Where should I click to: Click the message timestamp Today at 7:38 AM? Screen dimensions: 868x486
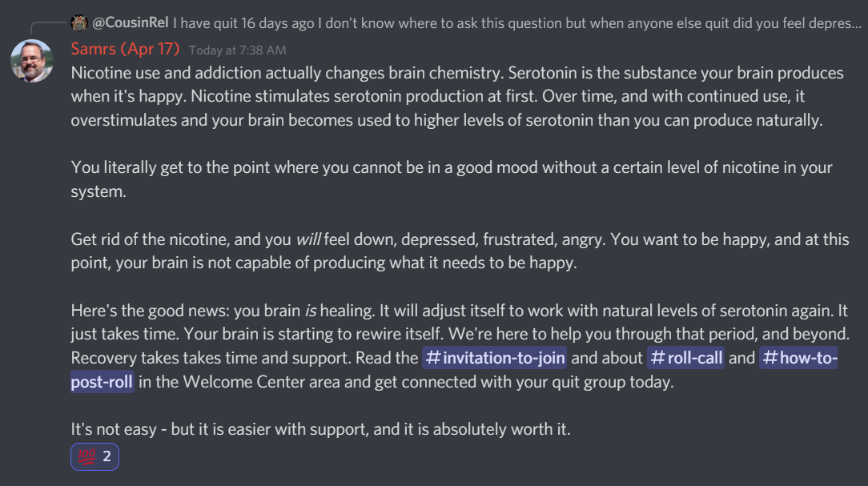(237, 50)
